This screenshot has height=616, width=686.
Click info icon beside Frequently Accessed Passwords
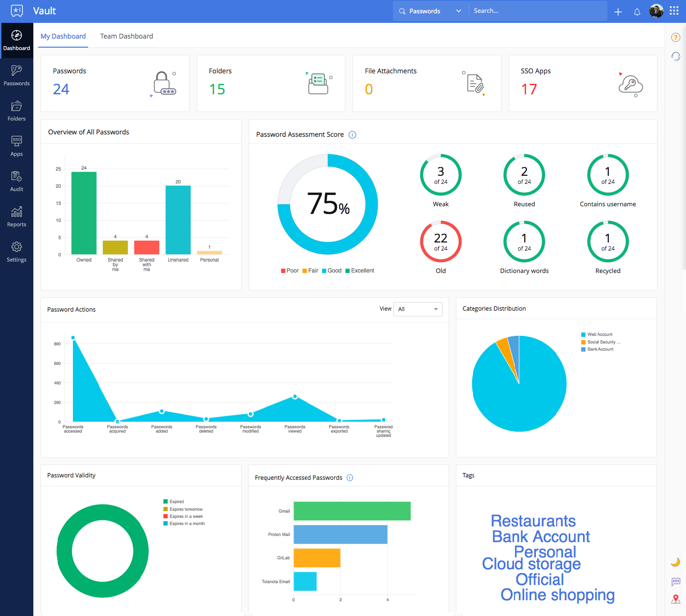tap(350, 478)
